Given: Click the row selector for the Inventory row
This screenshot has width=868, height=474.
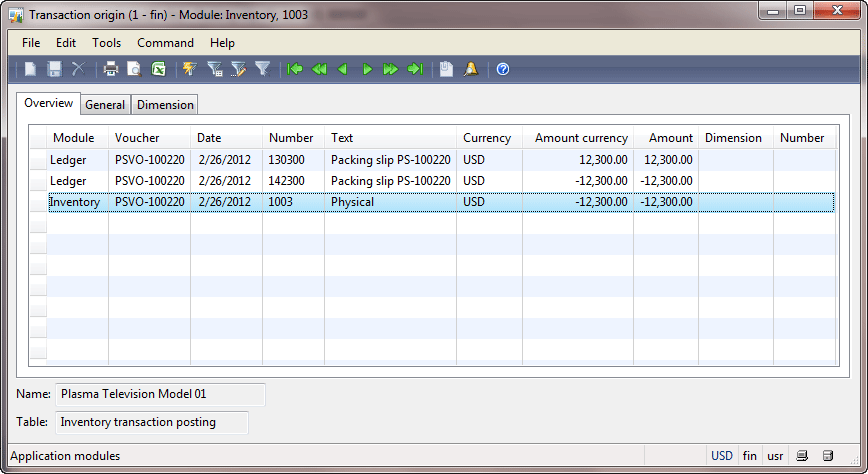Looking at the screenshot, I should 38,202.
